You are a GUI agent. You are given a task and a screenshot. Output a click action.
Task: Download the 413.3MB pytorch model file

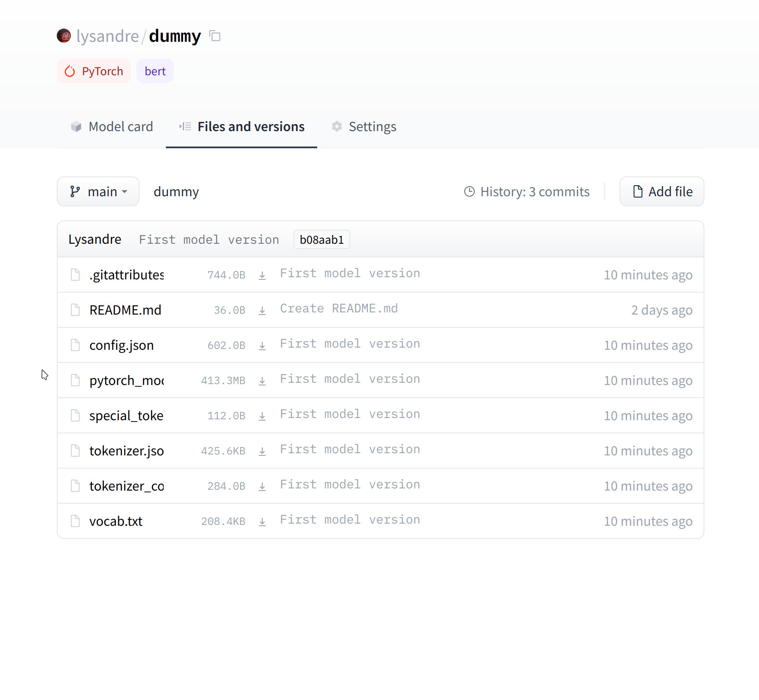coord(262,381)
